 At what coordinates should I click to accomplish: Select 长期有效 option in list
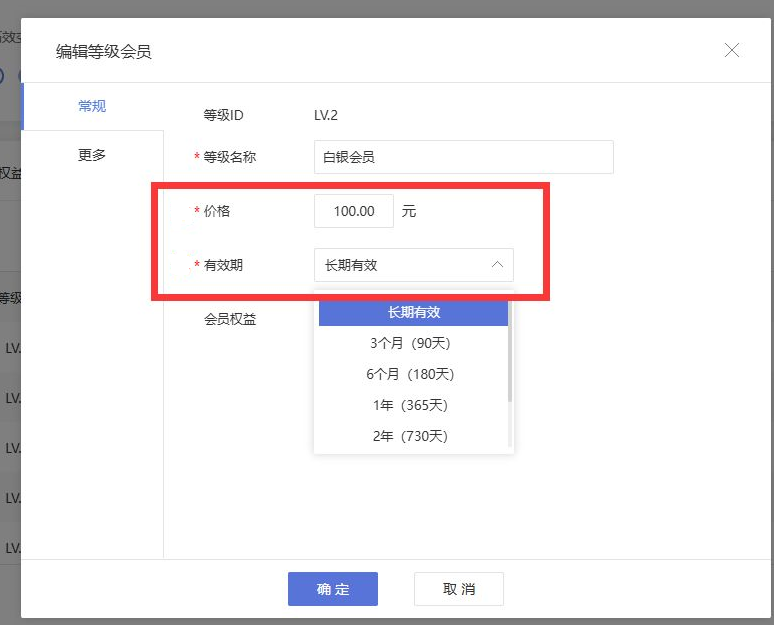(x=413, y=312)
